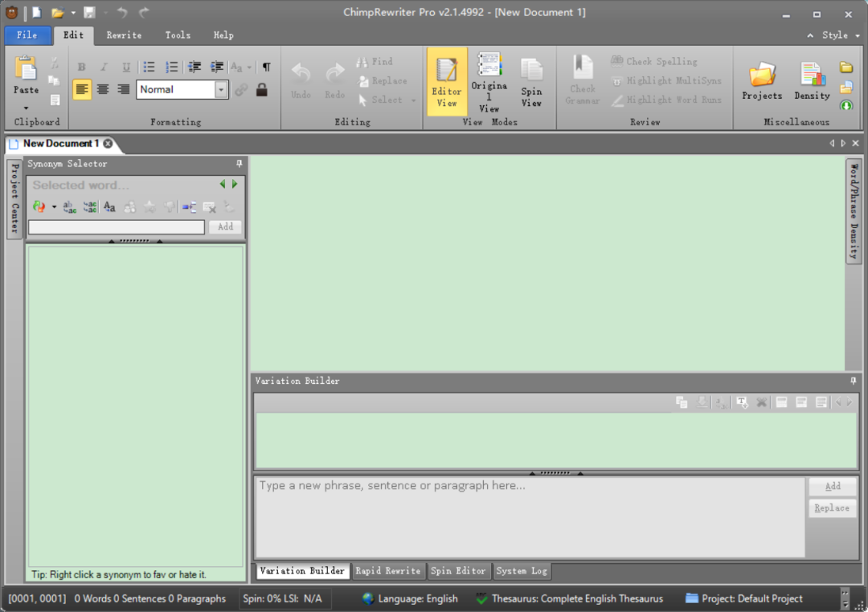This screenshot has width=868, height=612.
Task: Click Add button in Synonym Selector
Action: click(225, 226)
